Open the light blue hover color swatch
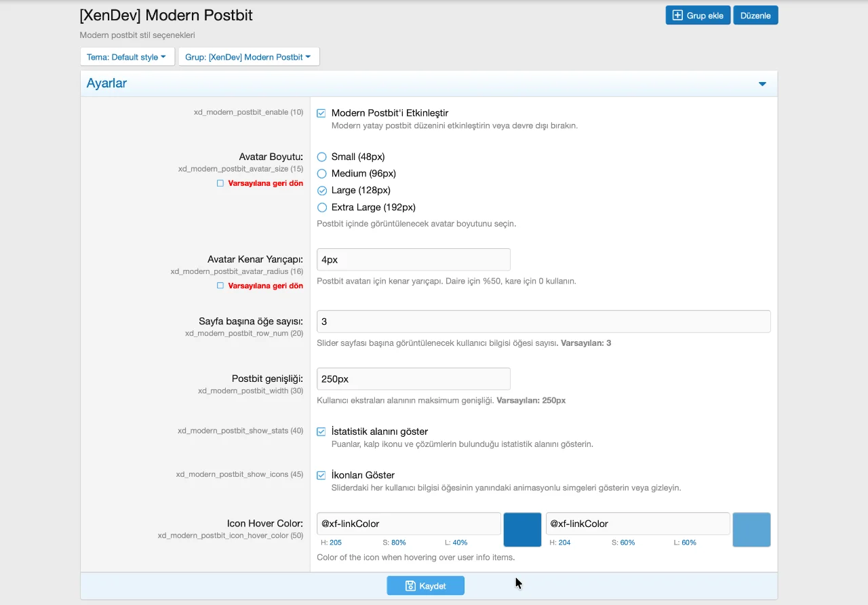 (751, 530)
